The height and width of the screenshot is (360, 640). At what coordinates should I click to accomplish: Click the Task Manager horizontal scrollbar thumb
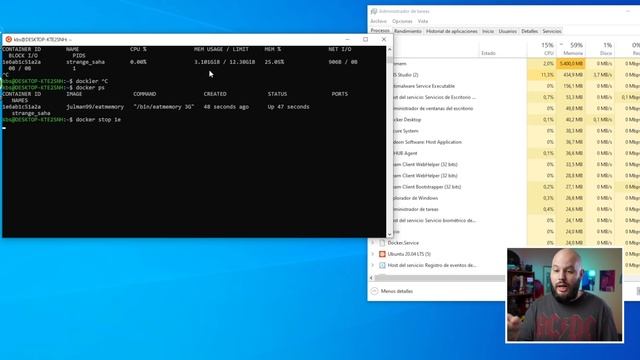coord(440,278)
